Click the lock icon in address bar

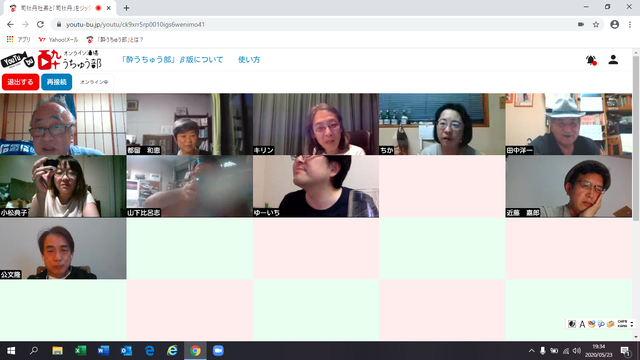tap(59, 24)
